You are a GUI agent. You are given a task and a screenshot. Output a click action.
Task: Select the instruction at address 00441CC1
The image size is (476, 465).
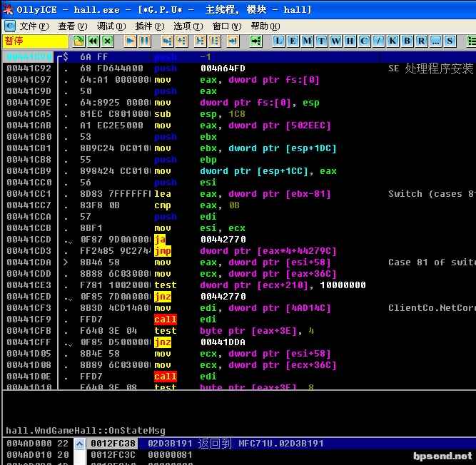pos(239,194)
